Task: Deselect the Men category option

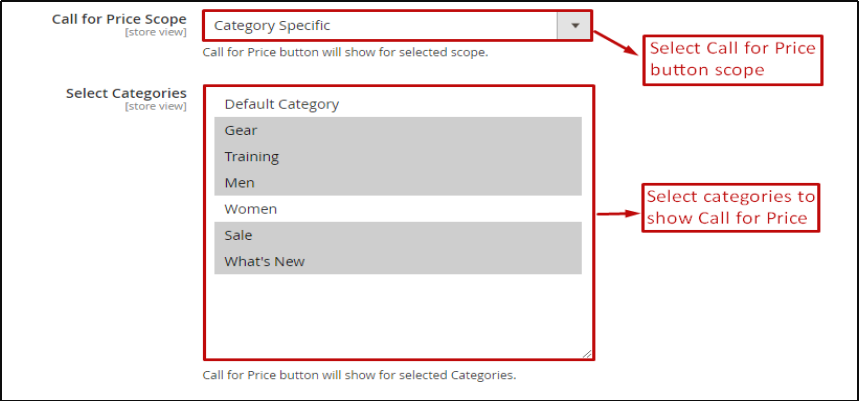Action: (x=240, y=183)
